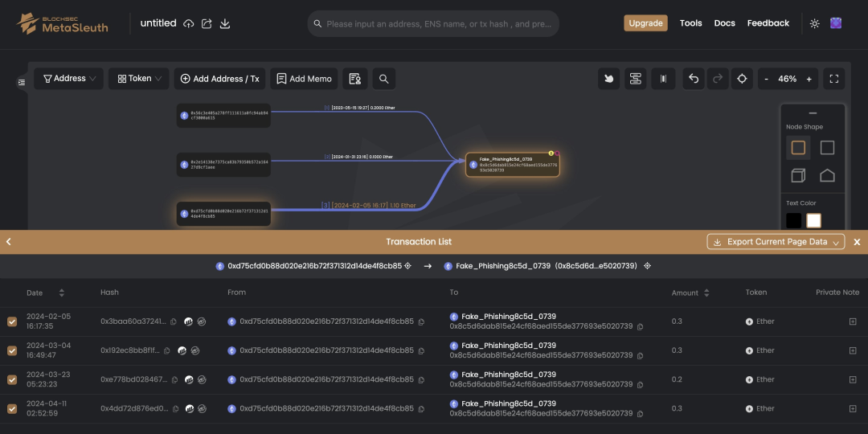The image size is (868, 434).
Task: Click the locate/center crosshair icon
Action: point(742,79)
